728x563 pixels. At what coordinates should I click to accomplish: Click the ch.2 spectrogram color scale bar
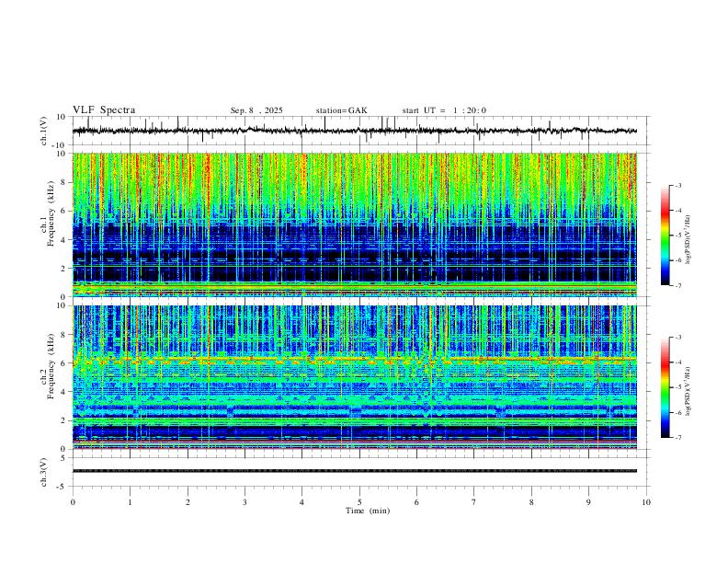pos(665,387)
